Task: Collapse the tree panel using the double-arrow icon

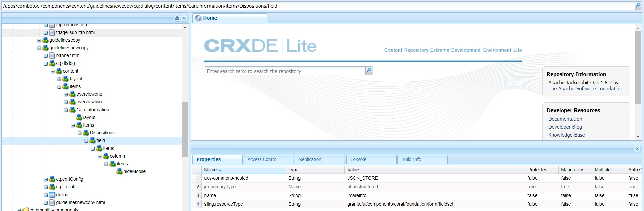Action: [184, 18]
